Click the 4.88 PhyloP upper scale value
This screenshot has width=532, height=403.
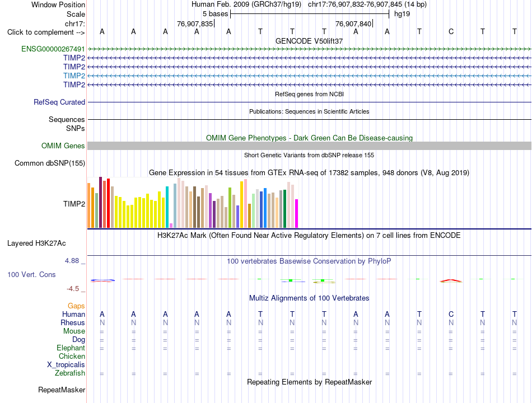tap(72, 261)
